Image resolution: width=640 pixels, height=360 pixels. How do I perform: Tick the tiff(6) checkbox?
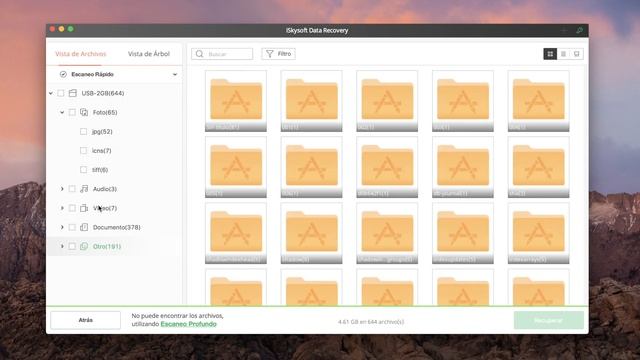click(83, 169)
